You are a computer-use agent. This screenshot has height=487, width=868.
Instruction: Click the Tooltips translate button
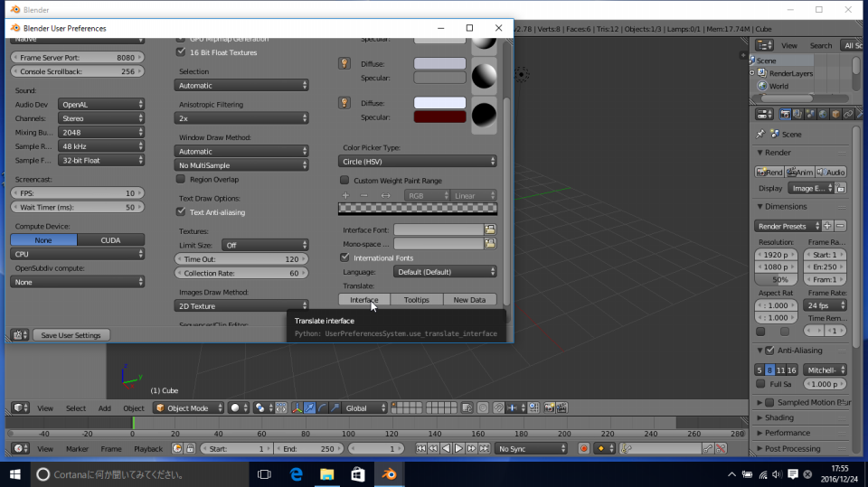[416, 299]
